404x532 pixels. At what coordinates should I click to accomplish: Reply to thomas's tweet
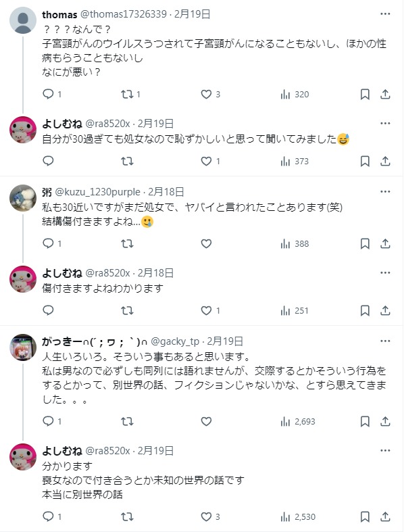coord(52,94)
